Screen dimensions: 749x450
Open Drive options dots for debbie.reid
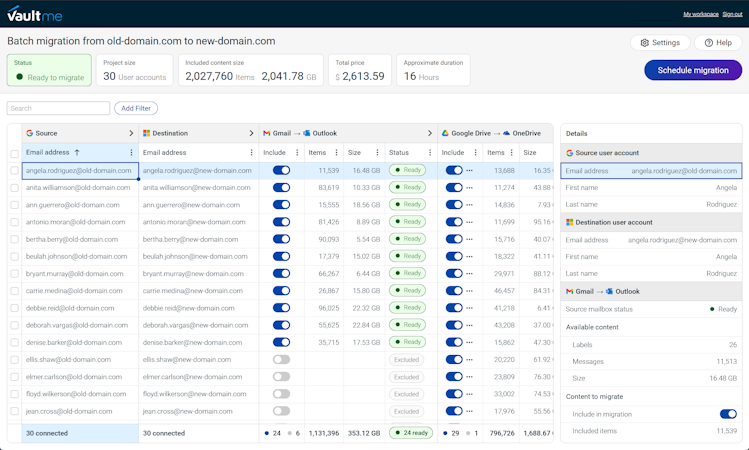(470, 308)
